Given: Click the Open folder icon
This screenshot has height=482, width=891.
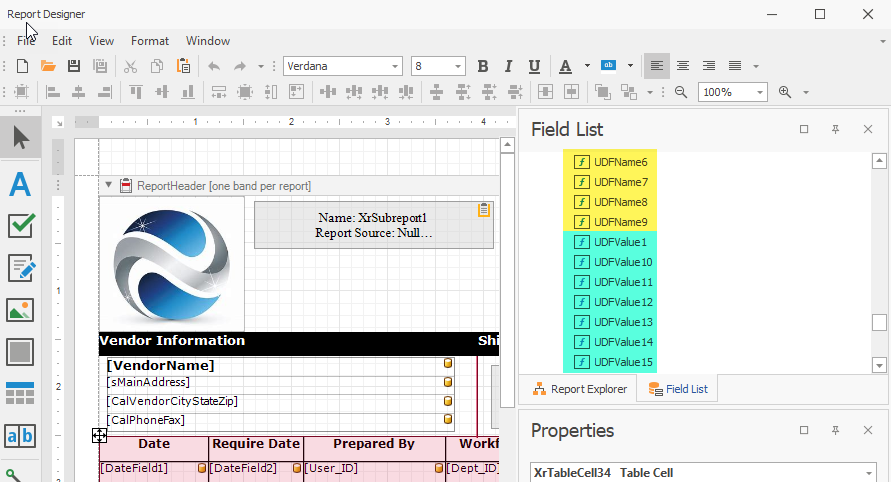Looking at the screenshot, I should tap(47, 66).
